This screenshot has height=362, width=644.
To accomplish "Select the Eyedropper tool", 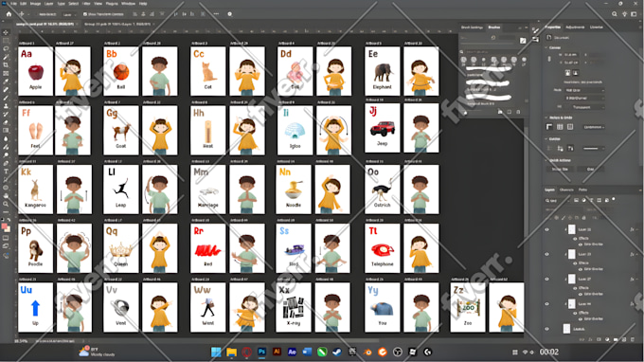I will click(6, 81).
